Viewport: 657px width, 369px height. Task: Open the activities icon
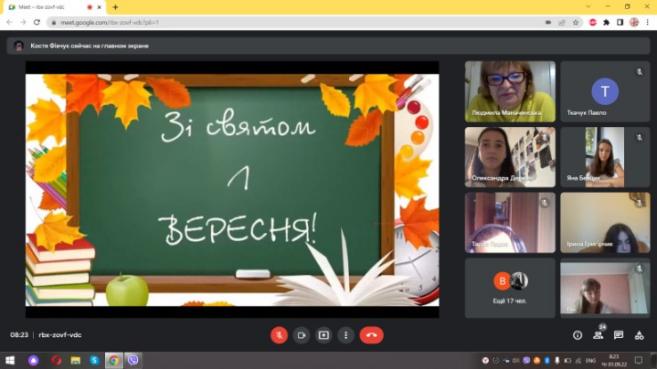(639, 335)
